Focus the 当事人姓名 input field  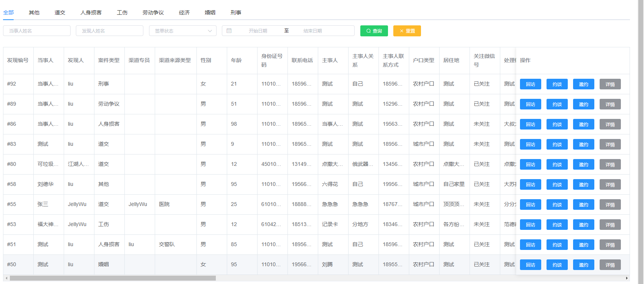click(37, 31)
